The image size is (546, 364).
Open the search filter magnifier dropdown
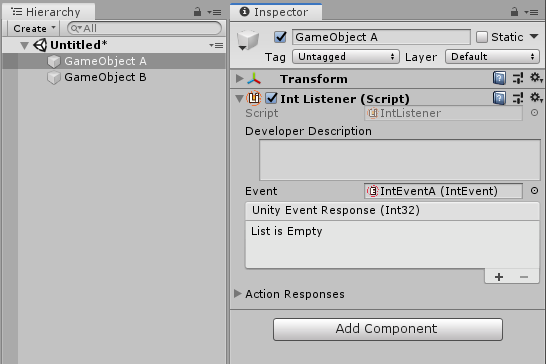[x=76, y=29]
